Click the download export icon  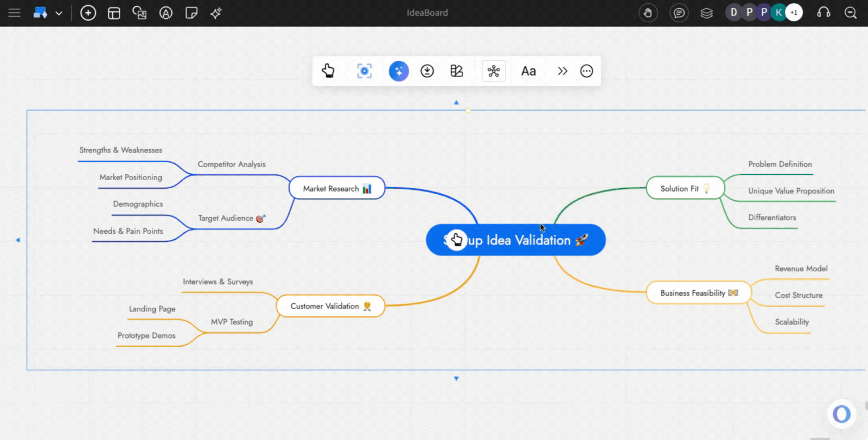427,71
